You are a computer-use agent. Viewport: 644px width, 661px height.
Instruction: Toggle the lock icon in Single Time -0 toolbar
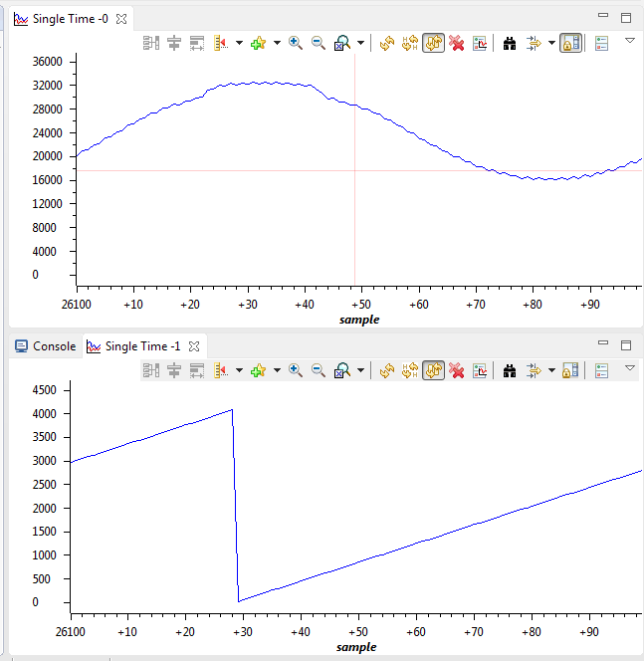coord(571,43)
